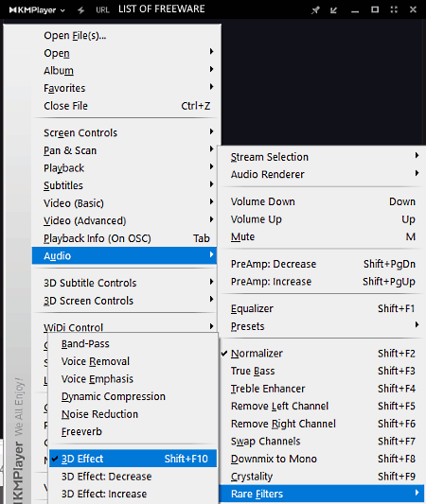Image resolution: width=426 pixels, height=504 pixels.
Task: Choose Voice Removal from Rare Filters
Action: pos(133,361)
